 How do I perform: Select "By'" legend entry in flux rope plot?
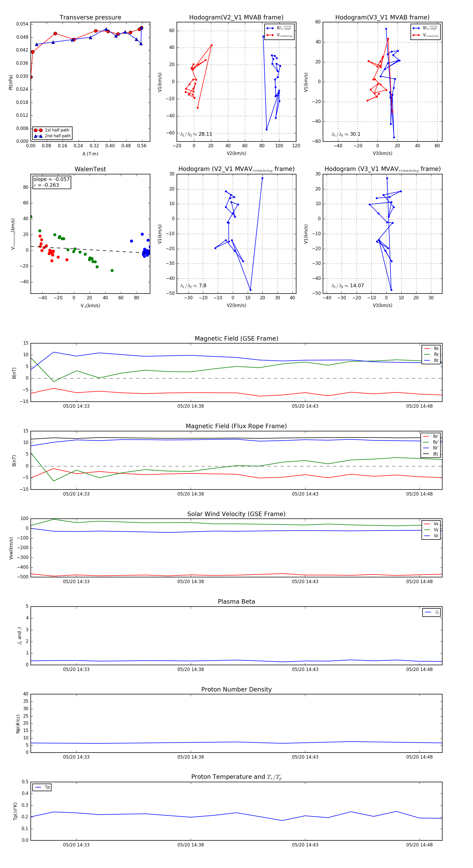(x=431, y=442)
